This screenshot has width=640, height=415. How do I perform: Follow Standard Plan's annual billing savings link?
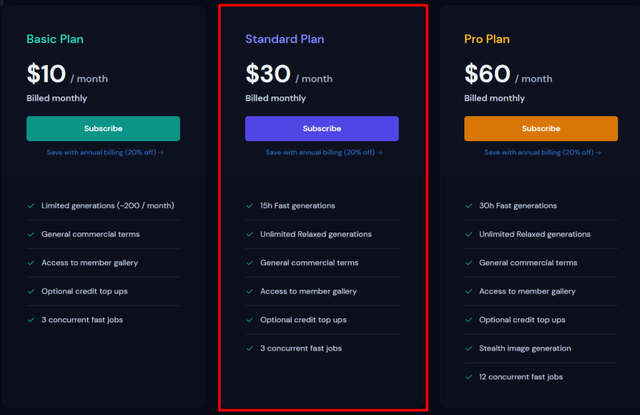pos(324,153)
